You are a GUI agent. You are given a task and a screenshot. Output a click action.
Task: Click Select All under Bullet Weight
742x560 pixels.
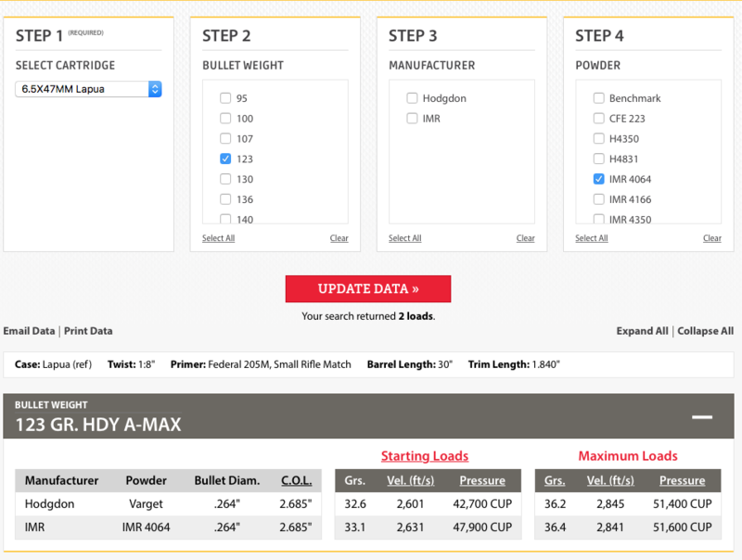click(x=218, y=238)
